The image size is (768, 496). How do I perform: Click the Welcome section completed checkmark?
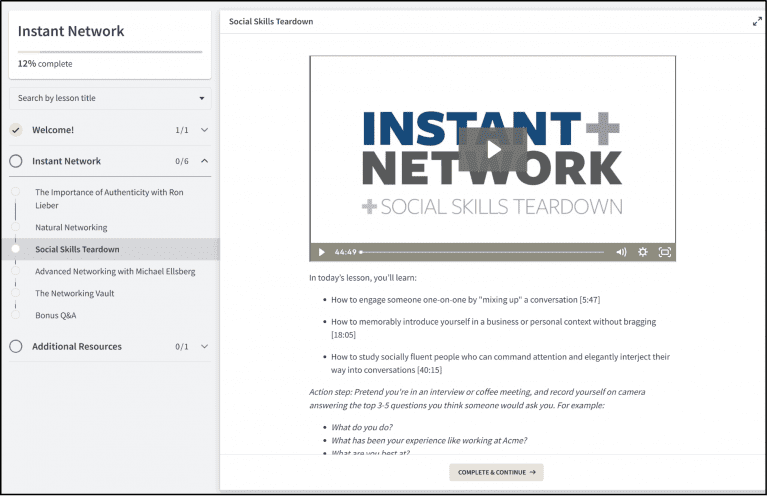click(16, 130)
